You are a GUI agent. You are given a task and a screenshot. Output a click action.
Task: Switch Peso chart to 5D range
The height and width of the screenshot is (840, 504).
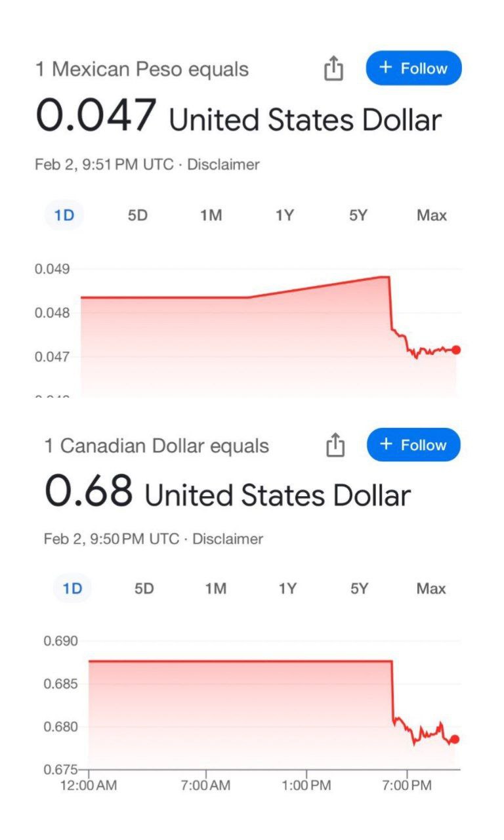coord(138,215)
